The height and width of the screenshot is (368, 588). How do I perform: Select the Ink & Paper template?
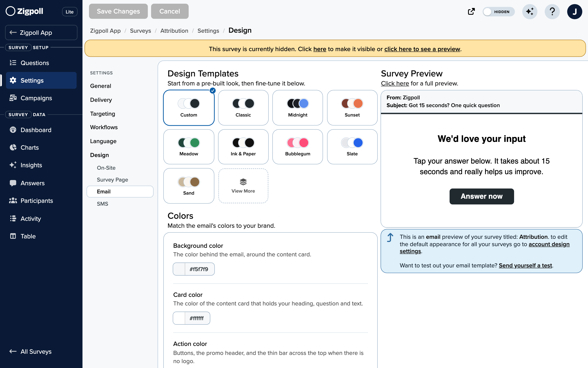[243, 147]
